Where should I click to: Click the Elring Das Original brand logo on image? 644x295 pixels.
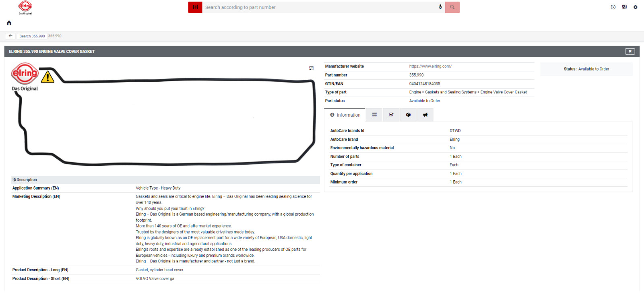25,77
